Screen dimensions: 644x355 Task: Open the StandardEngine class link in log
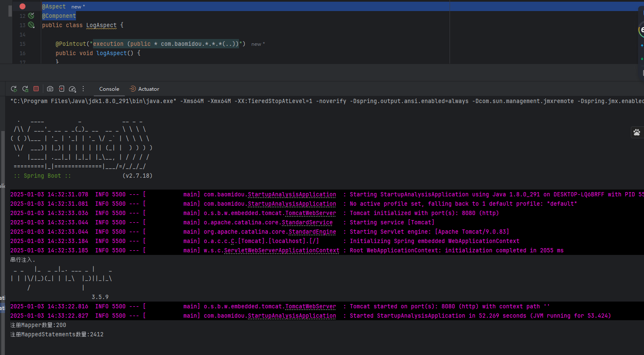tap(312, 232)
